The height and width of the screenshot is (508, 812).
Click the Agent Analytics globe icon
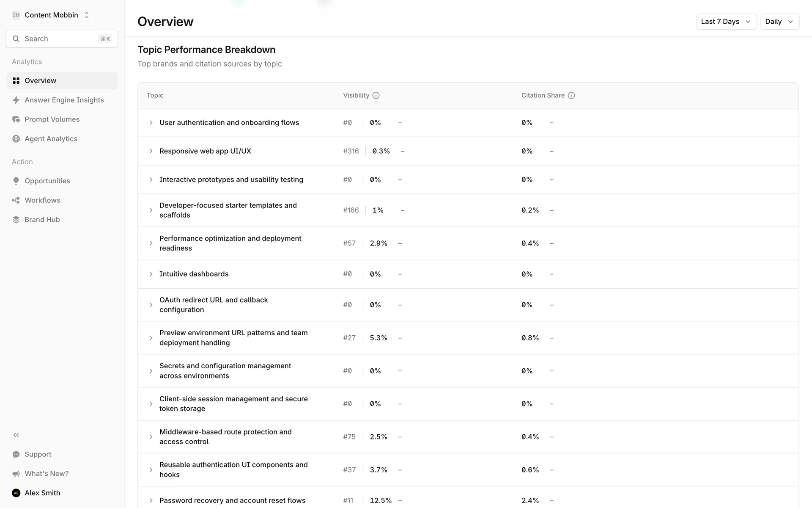click(x=16, y=139)
